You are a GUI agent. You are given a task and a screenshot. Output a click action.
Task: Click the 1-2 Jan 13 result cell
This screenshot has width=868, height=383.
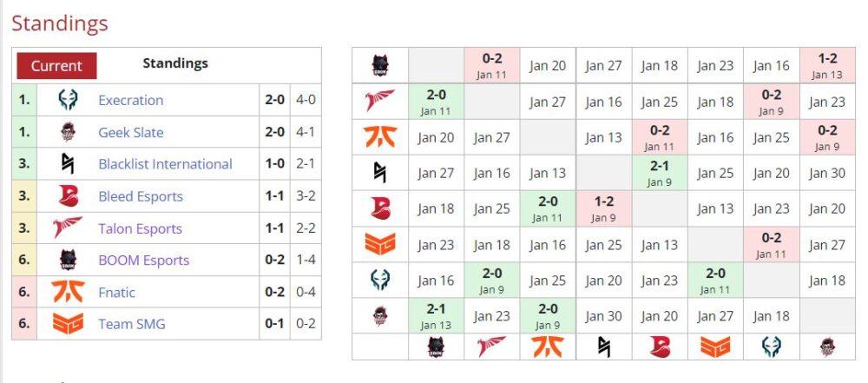click(827, 65)
